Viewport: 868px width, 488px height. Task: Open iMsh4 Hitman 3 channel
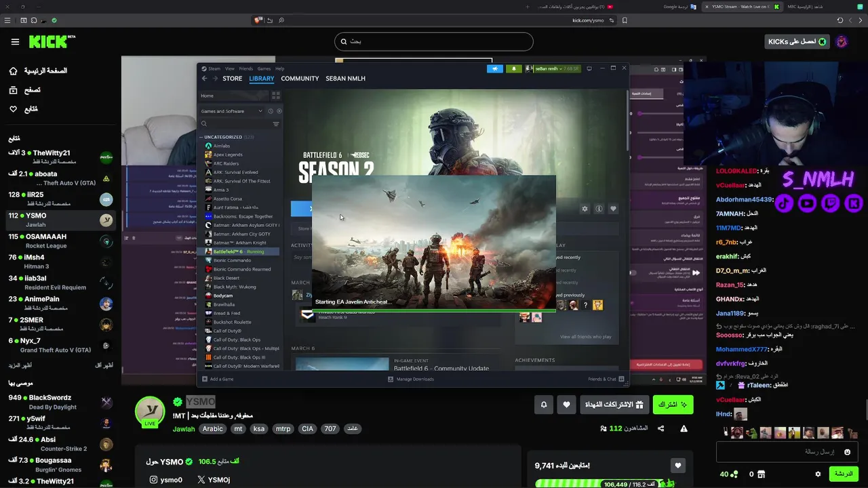(60, 262)
